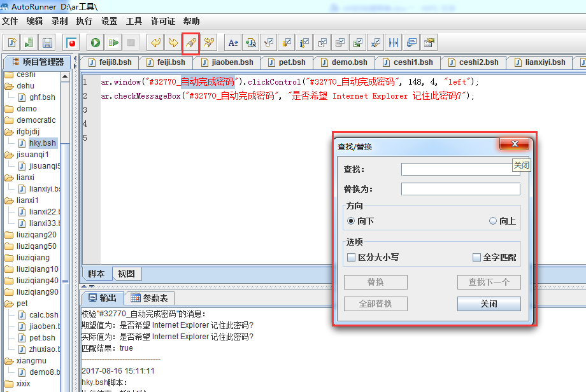Click the crossed-tools icon beside find/replace

pyautogui.click(x=209, y=43)
